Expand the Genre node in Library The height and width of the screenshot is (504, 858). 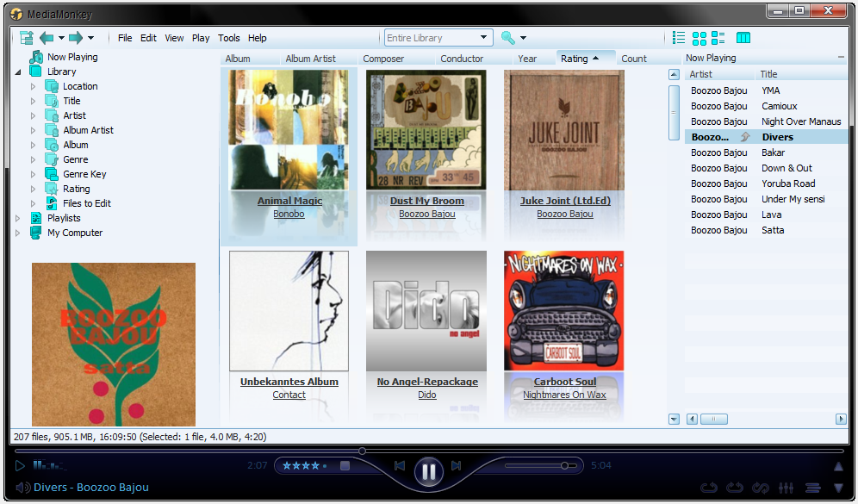coord(34,159)
